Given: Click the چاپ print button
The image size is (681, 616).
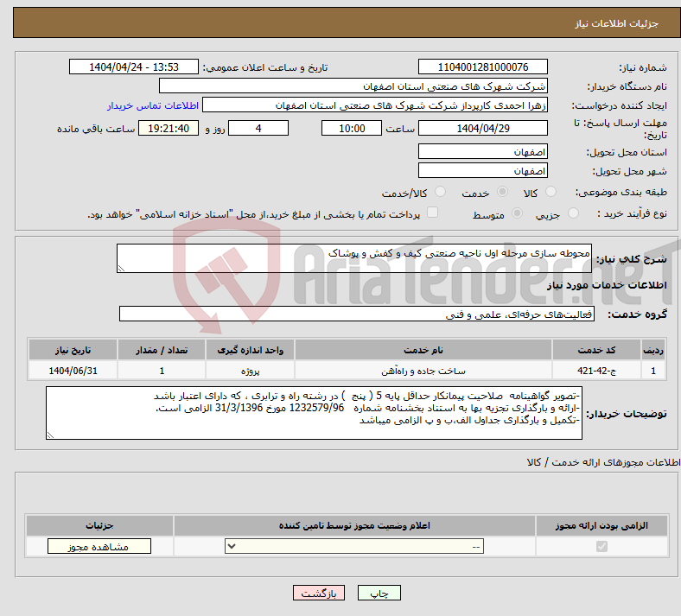Looking at the screenshot, I should (379, 593).
